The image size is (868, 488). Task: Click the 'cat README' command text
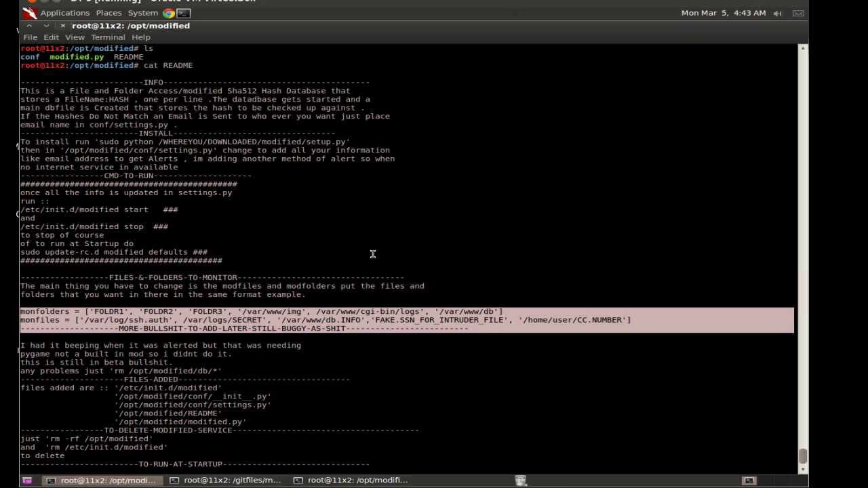tap(168, 66)
